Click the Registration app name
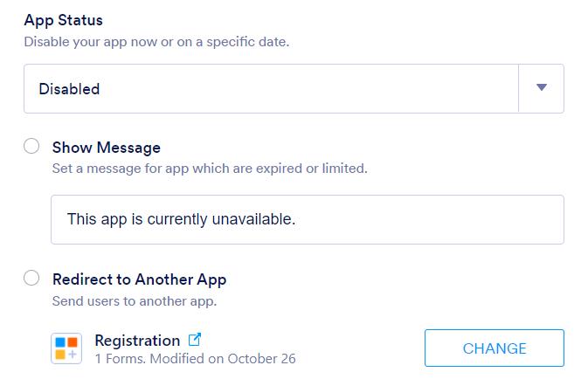This screenshot has height=386, width=588. [x=136, y=340]
